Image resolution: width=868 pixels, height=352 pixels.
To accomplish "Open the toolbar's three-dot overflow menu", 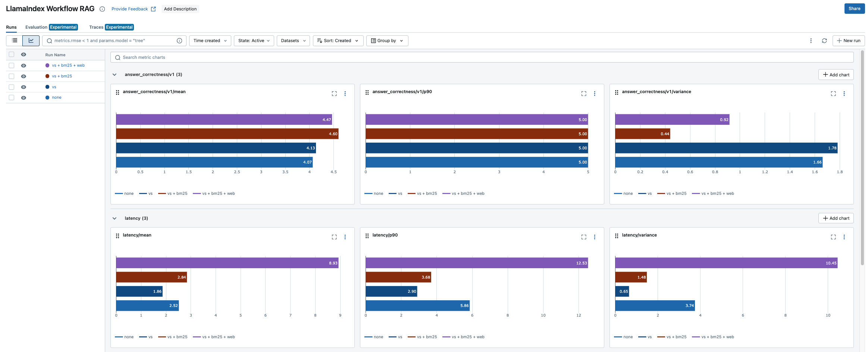I will click(811, 41).
